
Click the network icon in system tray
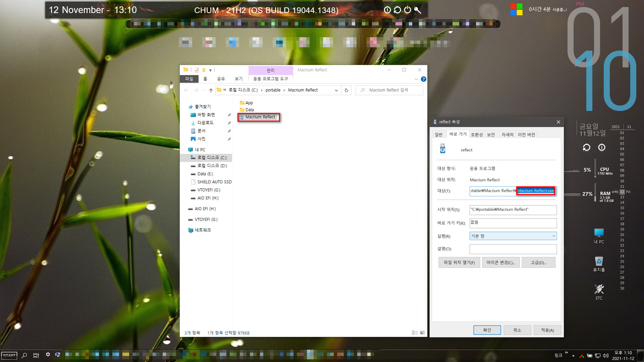(x=598, y=356)
